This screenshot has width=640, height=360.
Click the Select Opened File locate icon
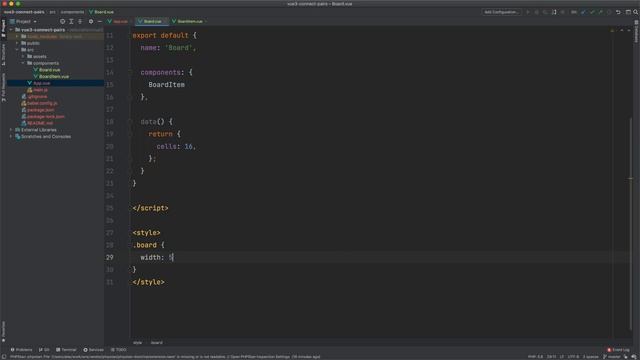(62, 21)
